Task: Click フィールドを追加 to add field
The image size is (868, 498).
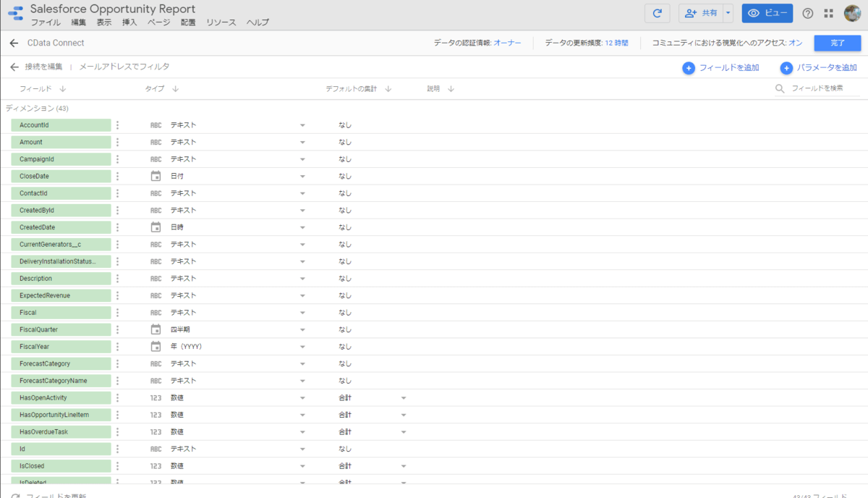Action: pyautogui.click(x=721, y=68)
